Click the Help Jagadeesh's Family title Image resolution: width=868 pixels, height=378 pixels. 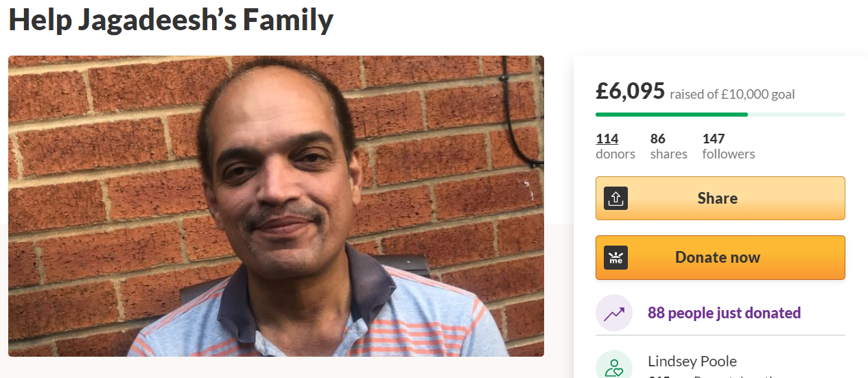tap(171, 20)
